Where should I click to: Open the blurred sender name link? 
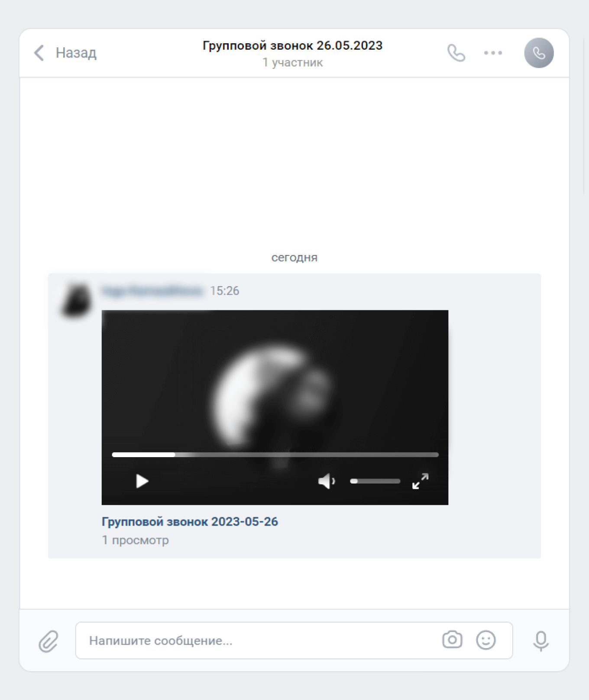click(152, 291)
